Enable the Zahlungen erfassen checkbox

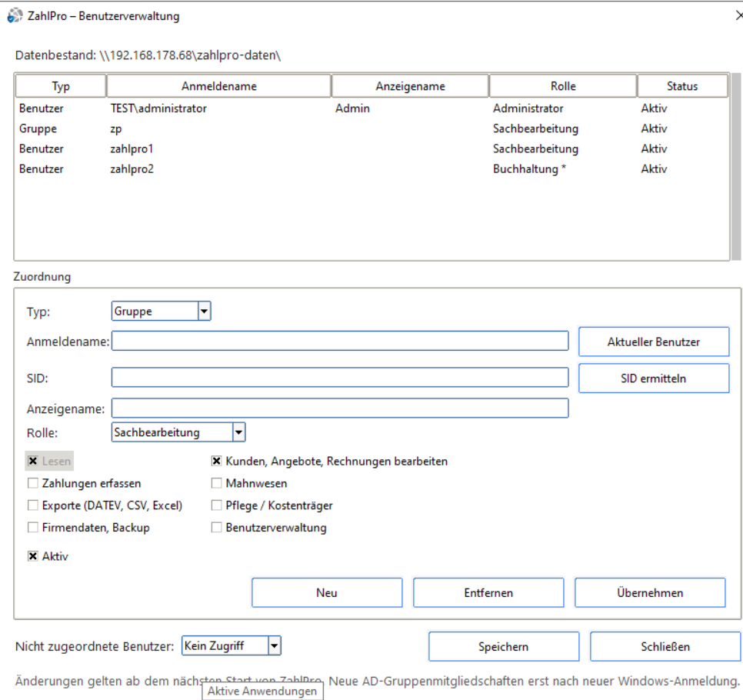coord(33,483)
